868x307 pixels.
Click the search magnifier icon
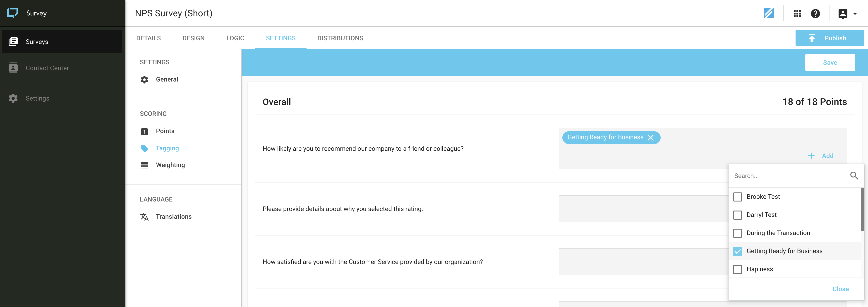point(854,175)
